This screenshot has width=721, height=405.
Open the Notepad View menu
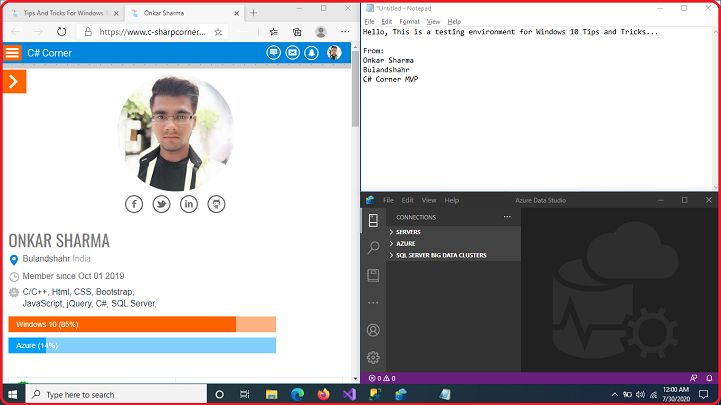coord(433,22)
